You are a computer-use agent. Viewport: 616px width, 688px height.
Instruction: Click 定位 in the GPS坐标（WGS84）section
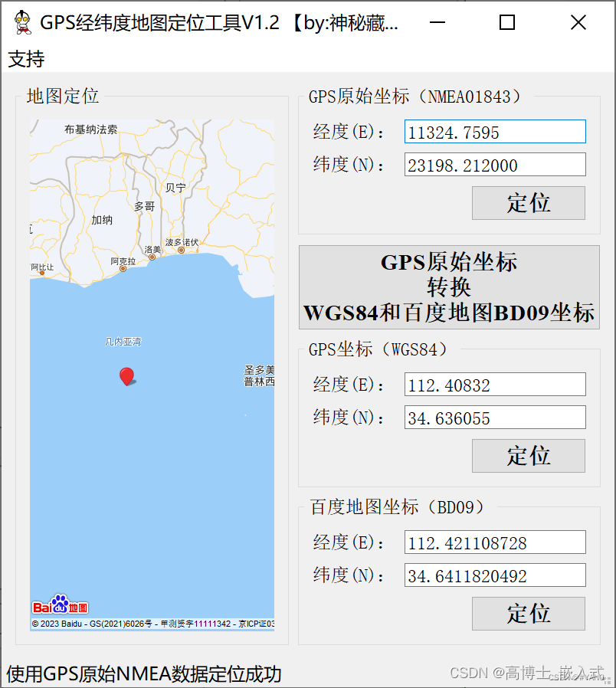click(x=528, y=455)
